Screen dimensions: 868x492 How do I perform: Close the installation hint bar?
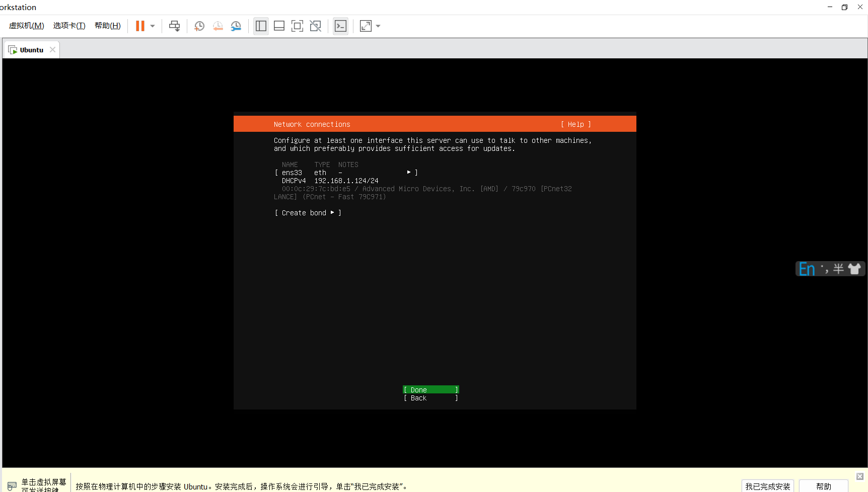860,476
